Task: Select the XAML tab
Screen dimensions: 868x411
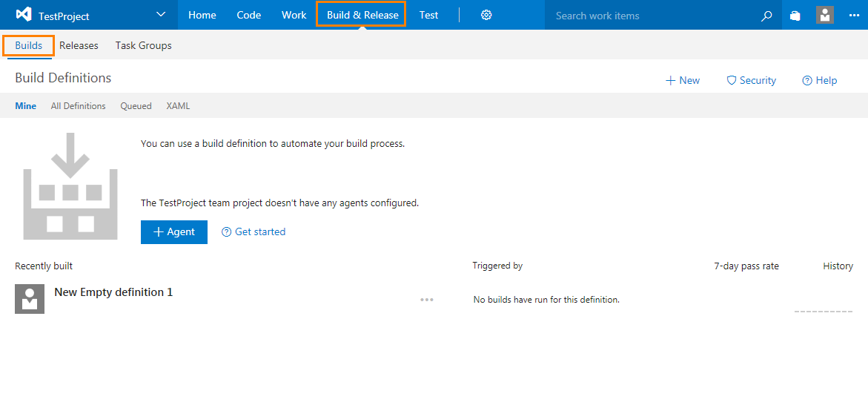Action: (x=178, y=106)
